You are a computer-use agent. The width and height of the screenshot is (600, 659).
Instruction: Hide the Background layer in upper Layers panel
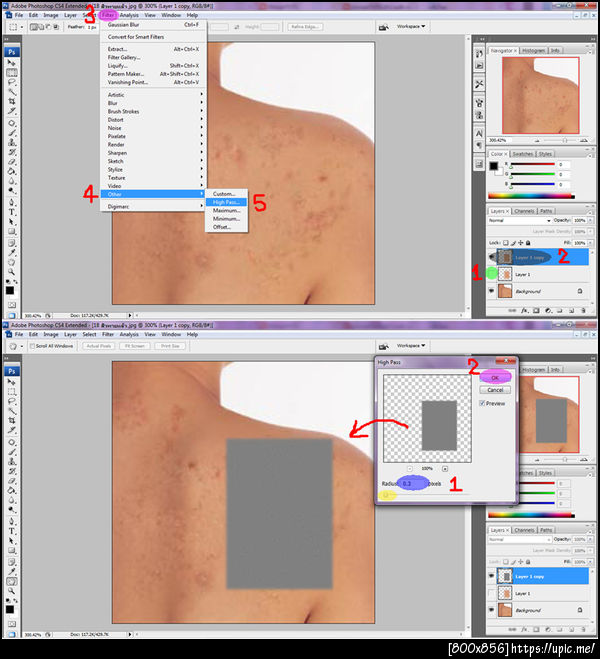491,291
